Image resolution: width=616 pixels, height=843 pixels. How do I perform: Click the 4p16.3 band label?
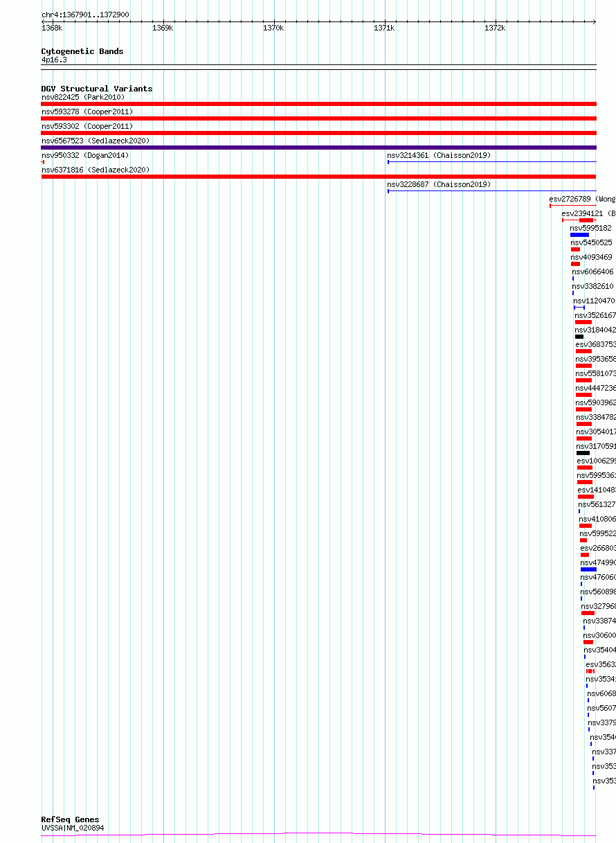click(x=54, y=60)
